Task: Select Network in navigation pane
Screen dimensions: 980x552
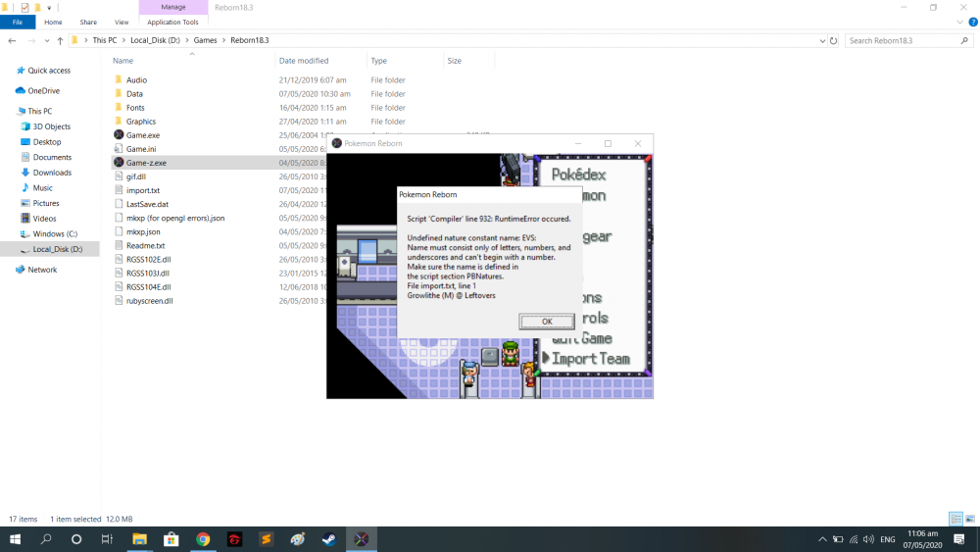Action: (42, 270)
